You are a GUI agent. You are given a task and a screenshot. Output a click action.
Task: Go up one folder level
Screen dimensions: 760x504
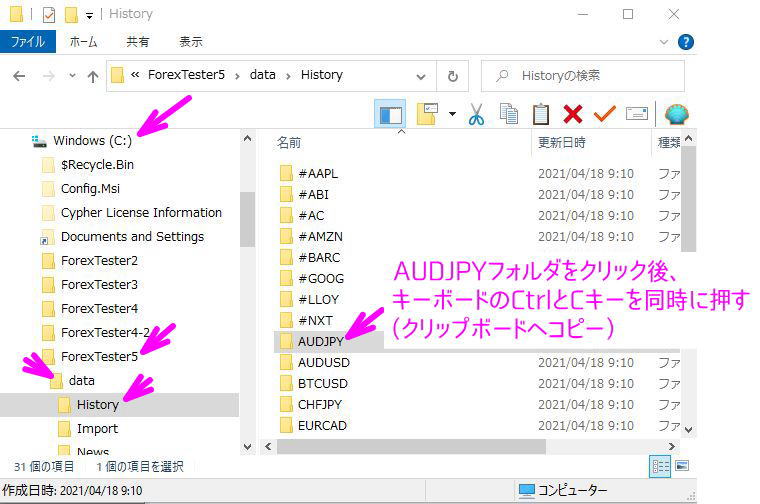pyautogui.click(x=93, y=76)
